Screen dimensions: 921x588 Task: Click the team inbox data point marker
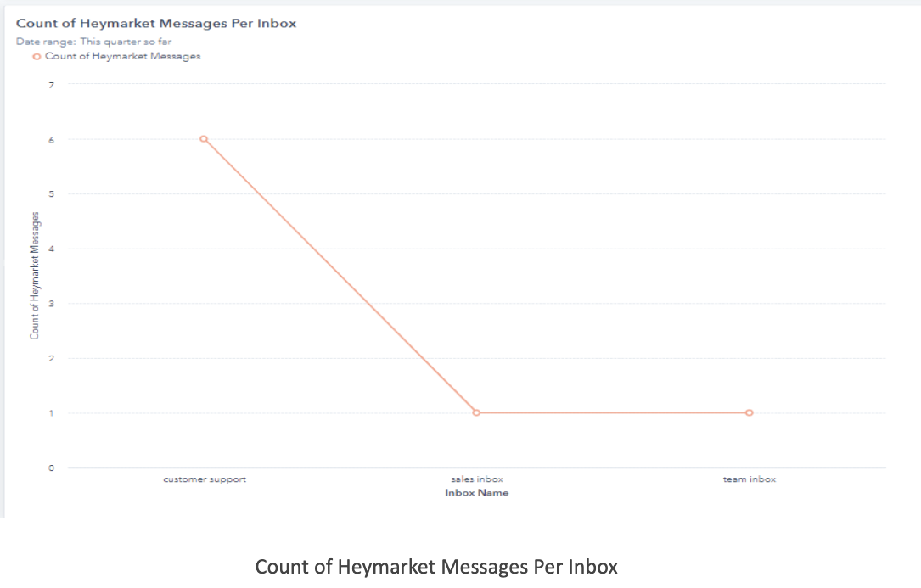click(749, 413)
